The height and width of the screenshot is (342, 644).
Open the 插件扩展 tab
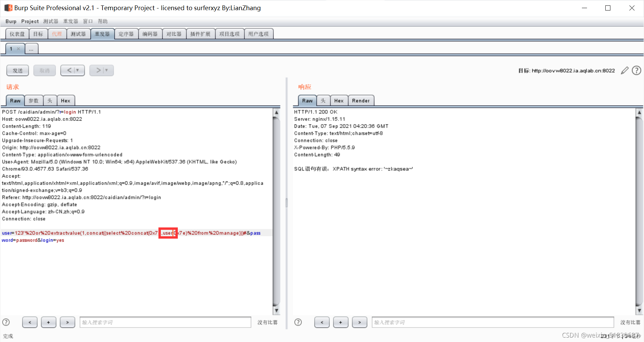[201, 34]
